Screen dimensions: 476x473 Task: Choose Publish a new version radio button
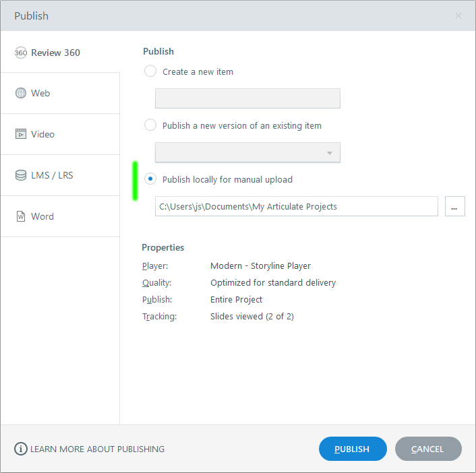pos(150,125)
